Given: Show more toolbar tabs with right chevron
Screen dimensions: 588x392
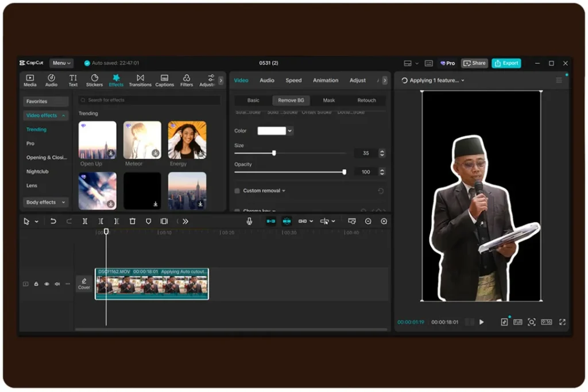Looking at the screenshot, I should 221,80.
